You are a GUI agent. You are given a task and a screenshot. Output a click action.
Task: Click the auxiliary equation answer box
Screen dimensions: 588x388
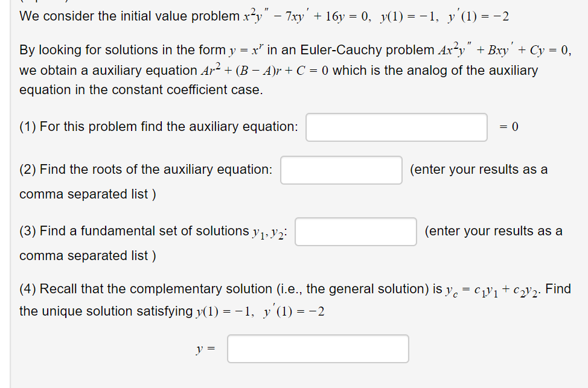[x=397, y=127]
